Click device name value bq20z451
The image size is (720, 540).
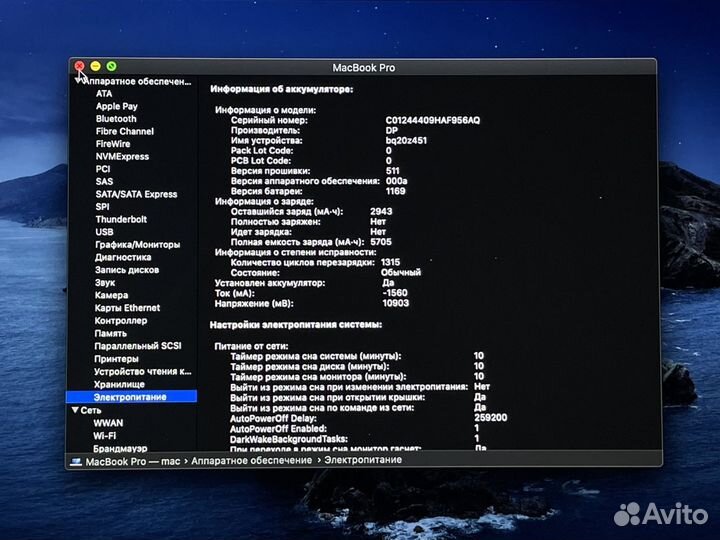(406, 141)
